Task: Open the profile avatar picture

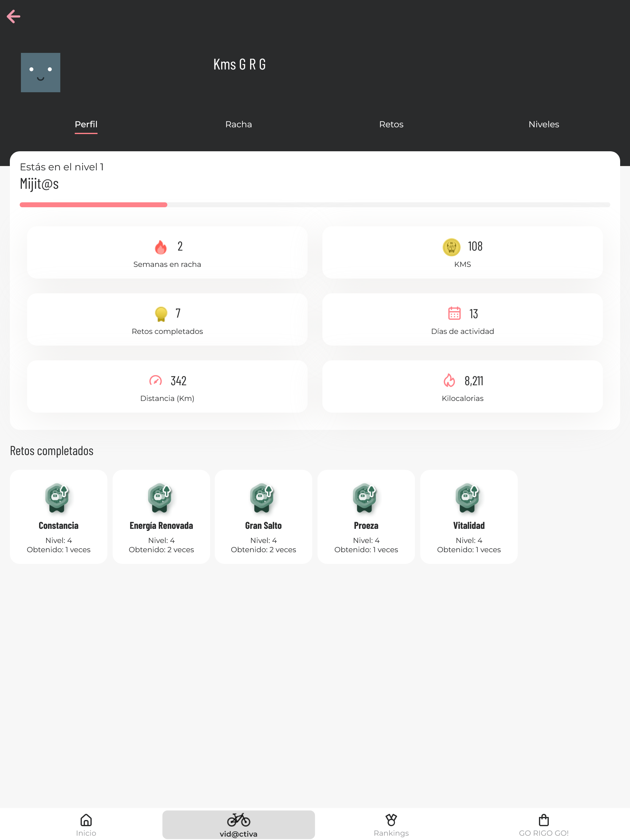Action: tap(40, 72)
